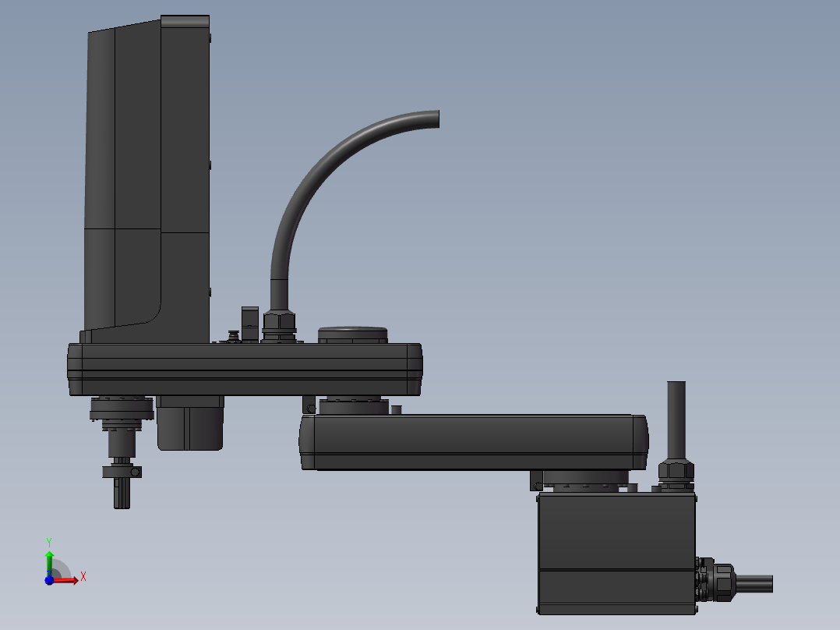
Task: Select the lower horizontal arm link
Action: (x=474, y=442)
